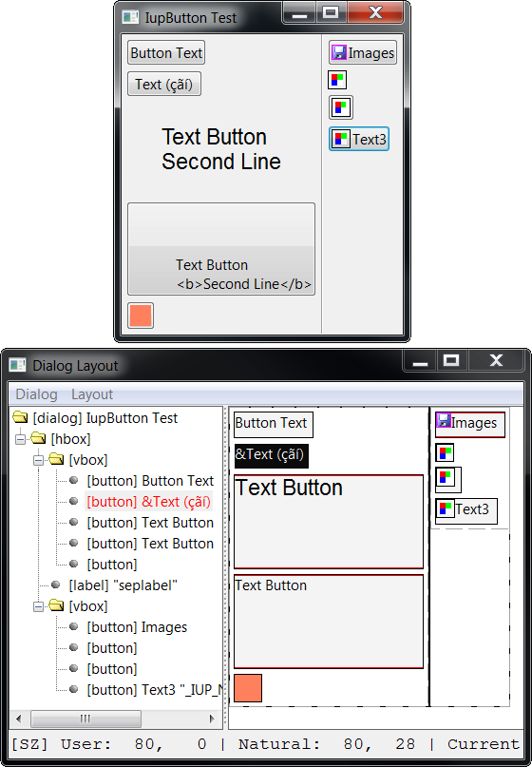This screenshot has height=767, width=532.
Task: Collapse the [hbox] tree node
Action: click(20, 439)
